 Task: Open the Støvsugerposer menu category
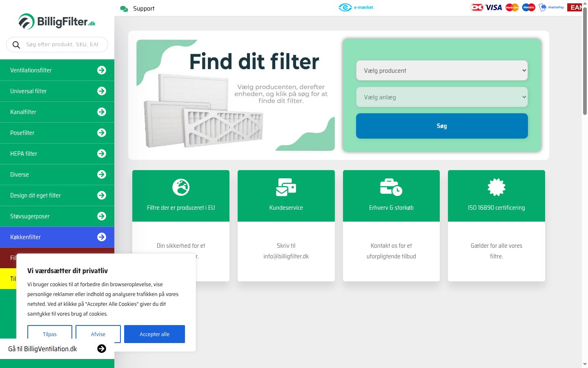tap(57, 216)
